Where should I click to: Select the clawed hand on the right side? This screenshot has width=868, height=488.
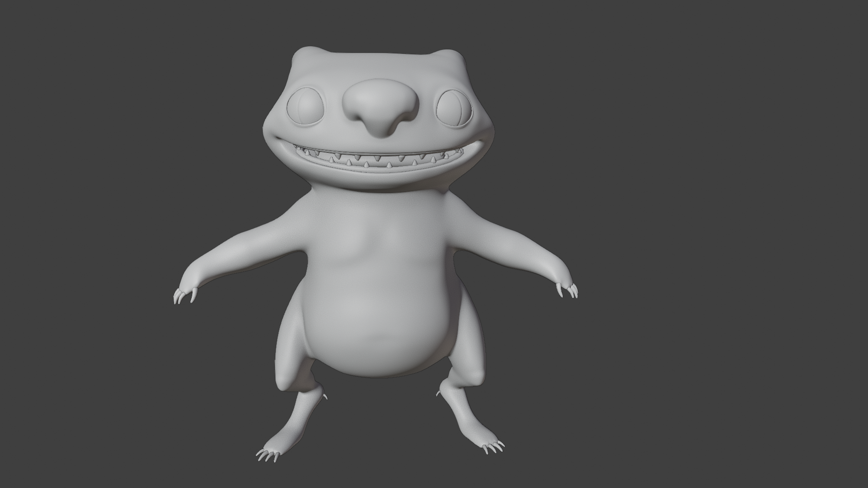pos(565,285)
